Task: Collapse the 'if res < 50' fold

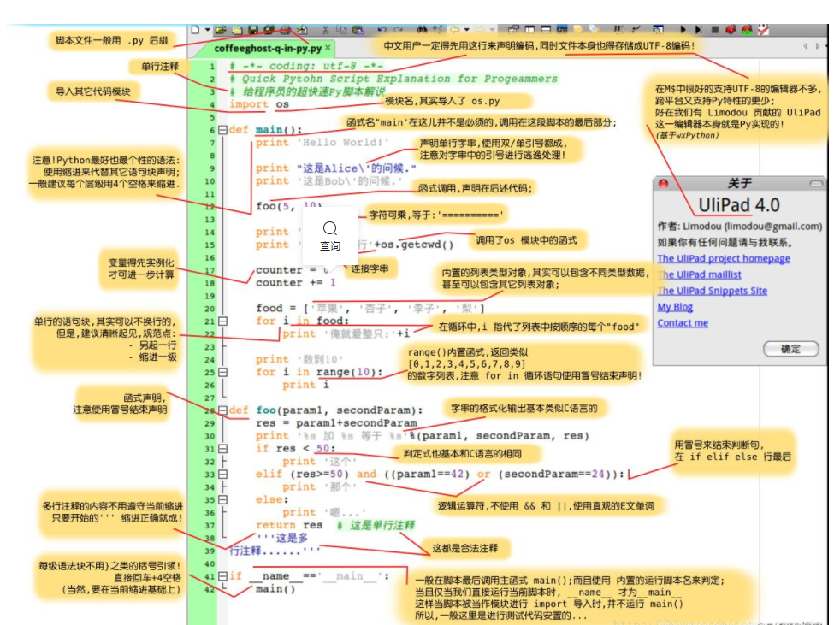Action: (x=223, y=449)
